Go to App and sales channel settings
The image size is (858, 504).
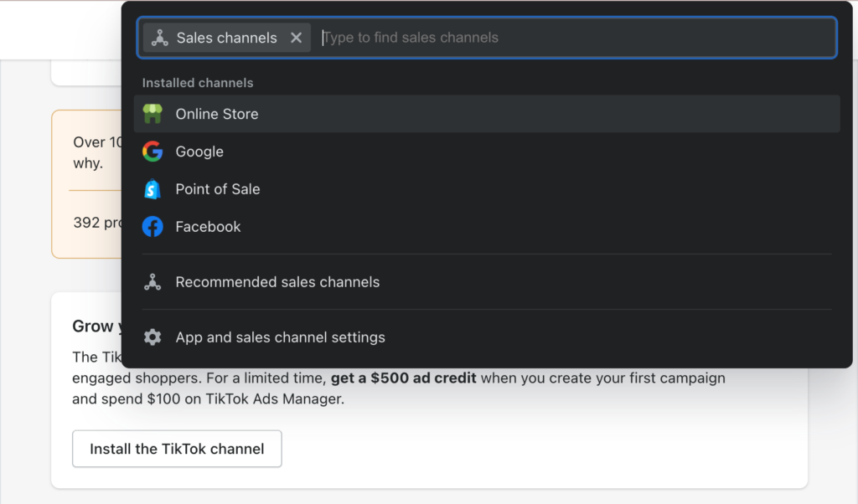[x=280, y=337]
